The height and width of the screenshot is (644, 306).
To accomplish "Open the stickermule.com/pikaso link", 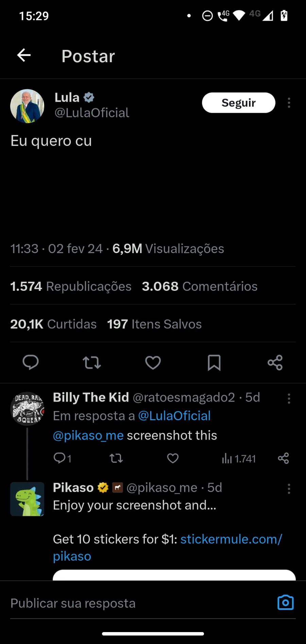I will 231,539.
